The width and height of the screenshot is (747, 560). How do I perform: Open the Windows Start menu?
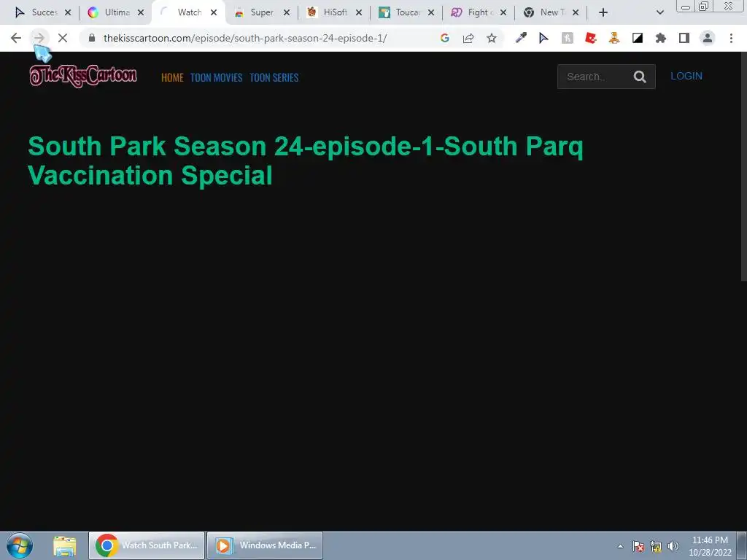(x=20, y=545)
